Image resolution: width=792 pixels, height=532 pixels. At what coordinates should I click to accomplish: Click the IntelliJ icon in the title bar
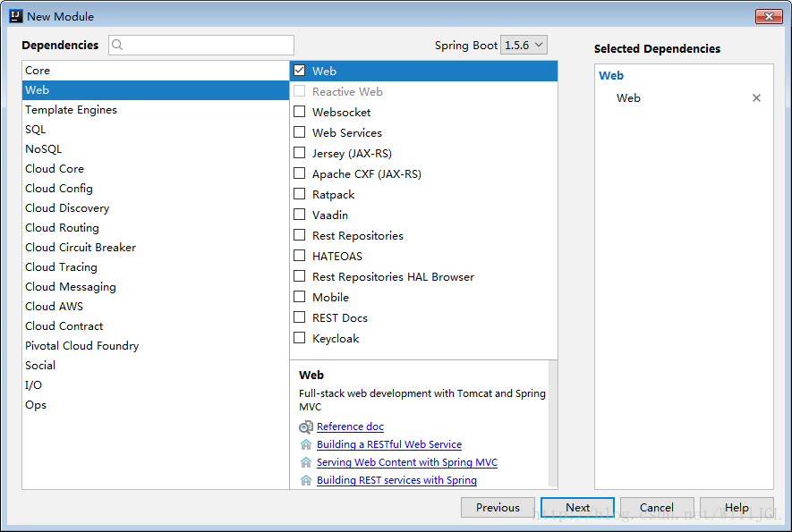click(15, 16)
